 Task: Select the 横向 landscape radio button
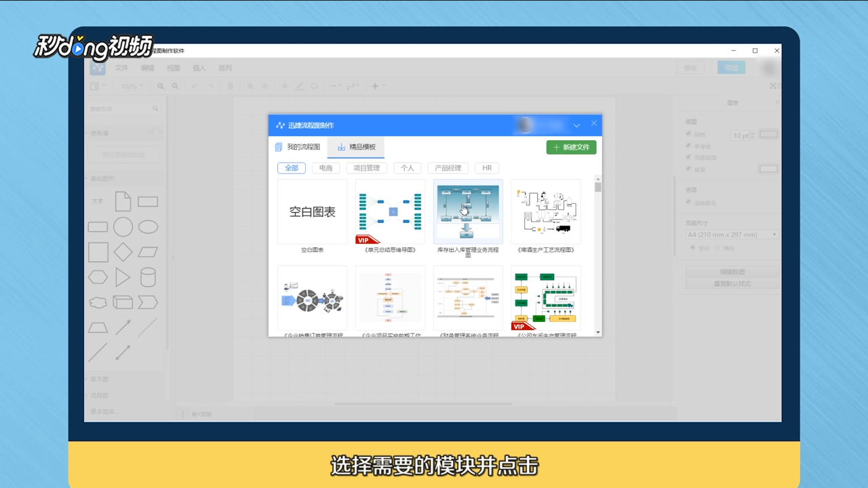click(x=717, y=248)
